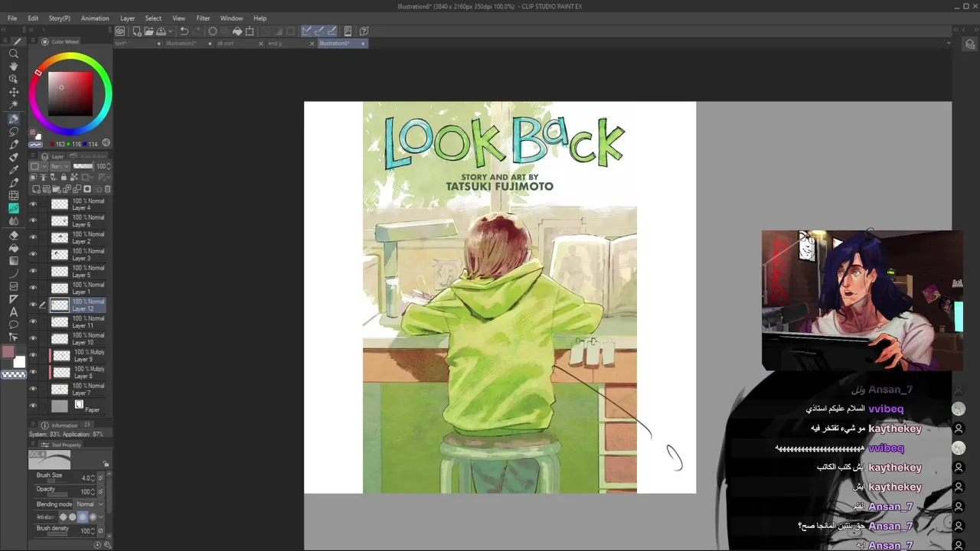Toggle Snap to Ruler in command bar
Image resolution: width=980 pixels, height=551 pixels.
click(306, 31)
